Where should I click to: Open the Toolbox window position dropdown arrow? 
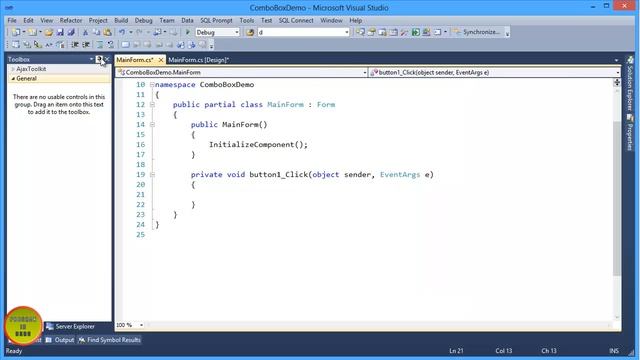pos(91,59)
